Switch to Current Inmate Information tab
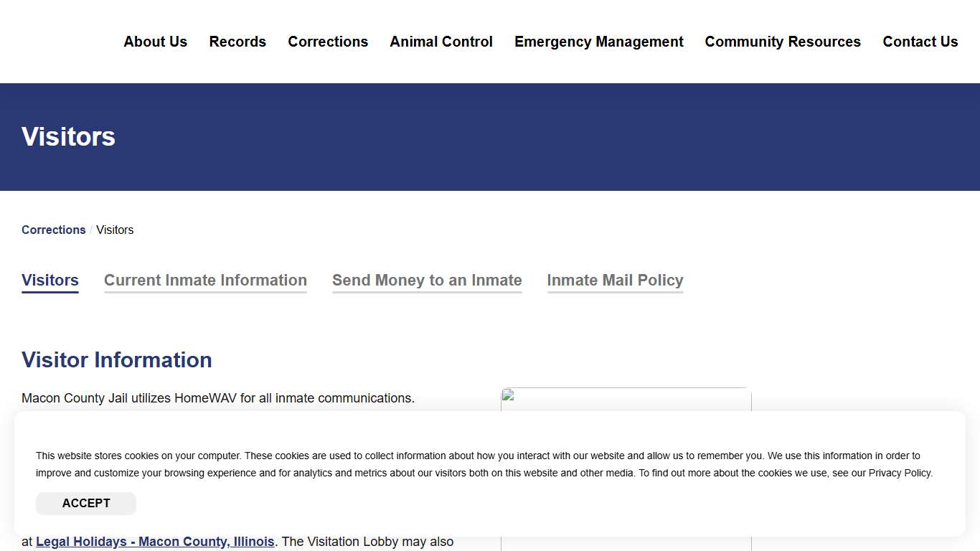The image size is (980, 551). point(205,281)
